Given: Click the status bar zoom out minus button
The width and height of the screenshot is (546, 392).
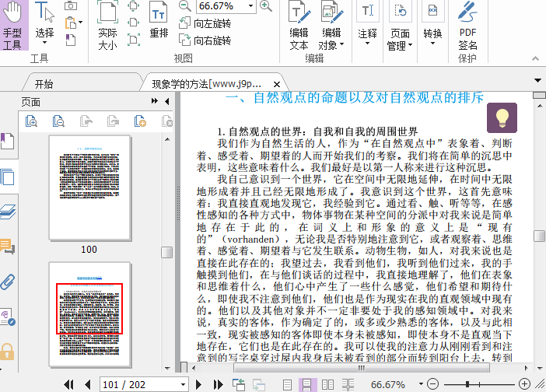Looking at the screenshot, I should pyautogui.click(x=432, y=384).
